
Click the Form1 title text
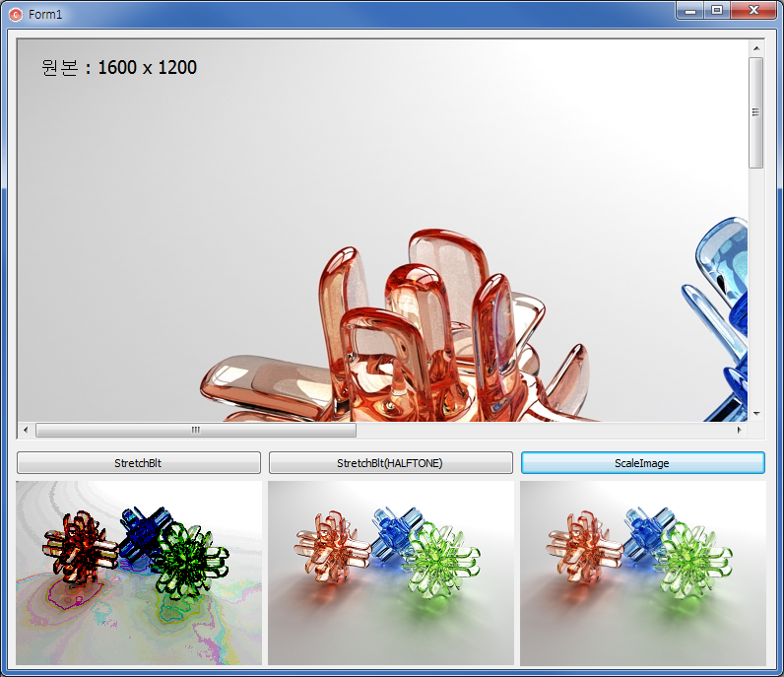(45, 15)
